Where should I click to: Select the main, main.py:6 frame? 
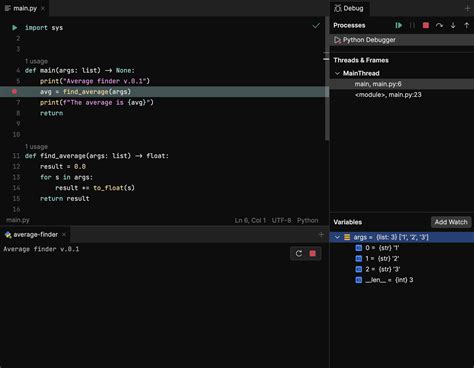[x=402, y=84]
